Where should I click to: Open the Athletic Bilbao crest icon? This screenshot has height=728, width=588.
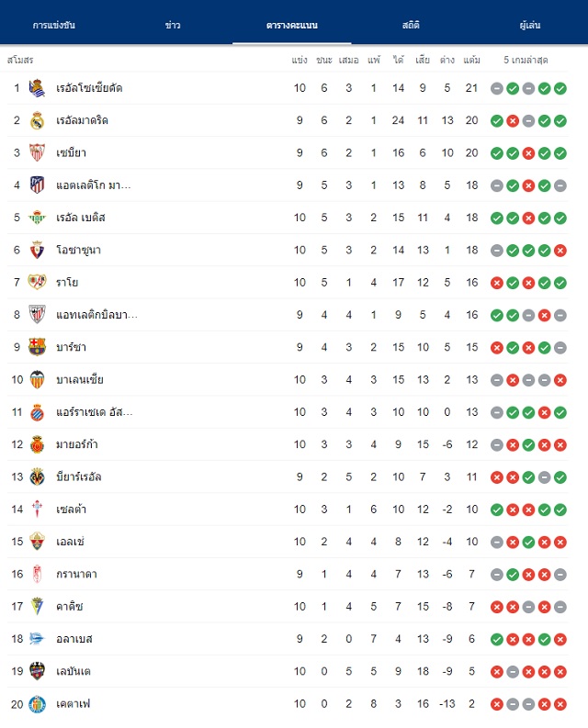click(x=37, y=315)
